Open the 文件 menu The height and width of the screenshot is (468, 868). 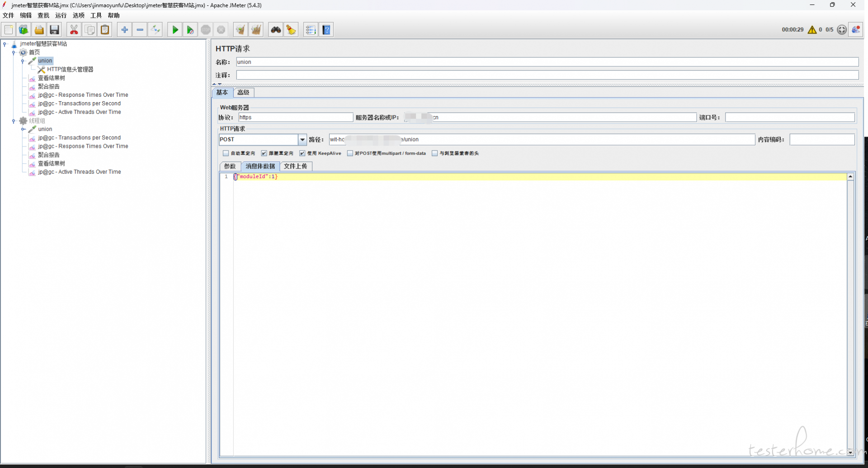9,15
